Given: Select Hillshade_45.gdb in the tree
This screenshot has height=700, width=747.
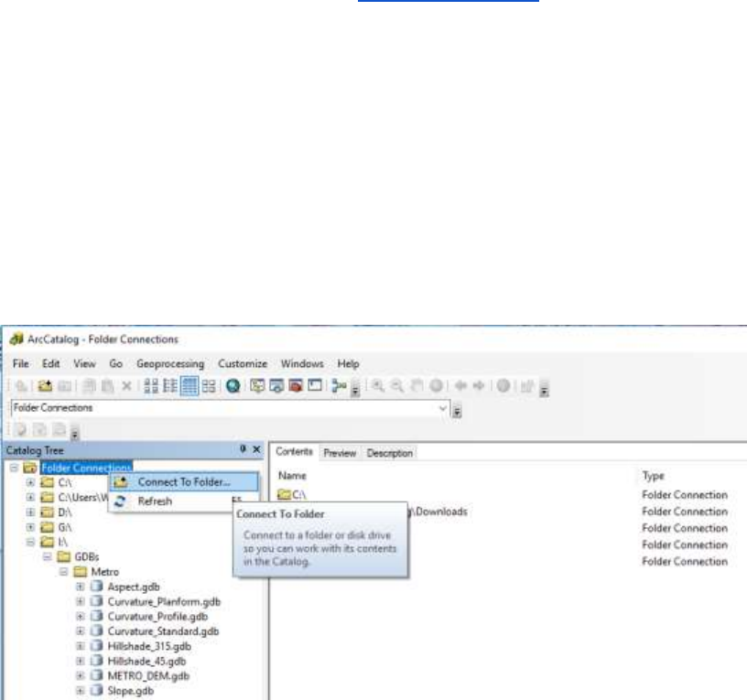Looking at the screenshot, I should point(146,662).
